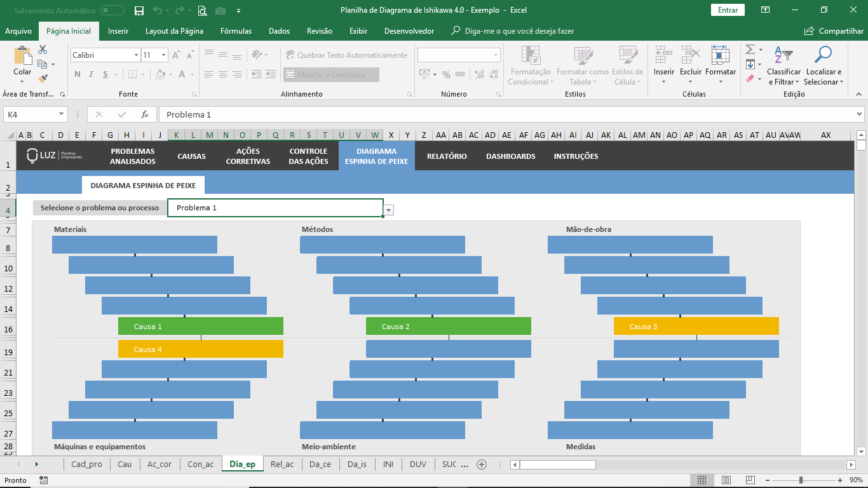Click the increase decimal places icon
The image size is (868, 488).
click(480, 74)
